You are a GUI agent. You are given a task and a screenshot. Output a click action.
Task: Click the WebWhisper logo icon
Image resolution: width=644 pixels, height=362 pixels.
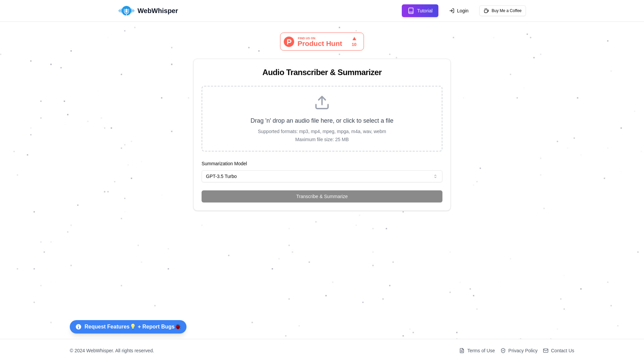coord(126,11)
